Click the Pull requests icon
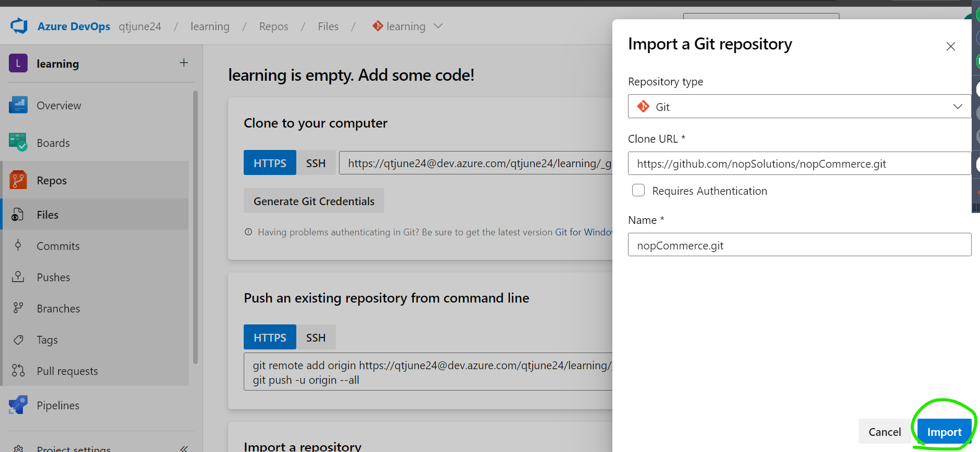Viewport: 980px width, 452px height. tap(18, 371)
